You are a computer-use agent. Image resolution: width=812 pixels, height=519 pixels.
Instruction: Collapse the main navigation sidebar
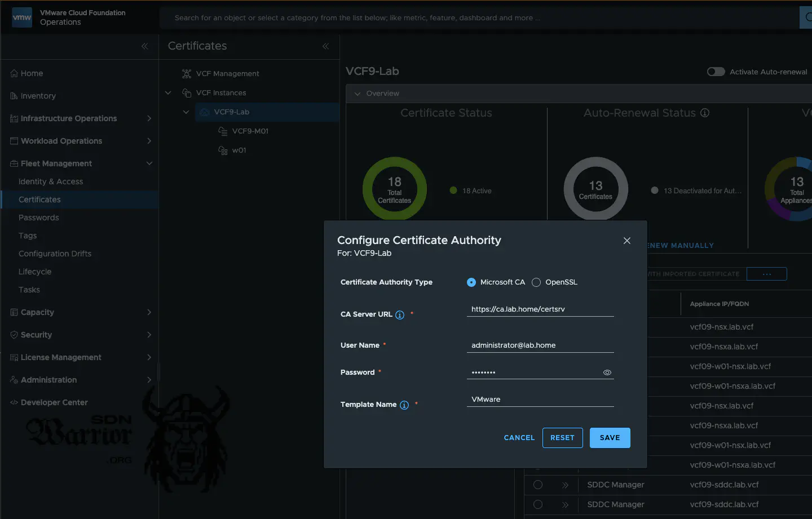click(145, 46)
